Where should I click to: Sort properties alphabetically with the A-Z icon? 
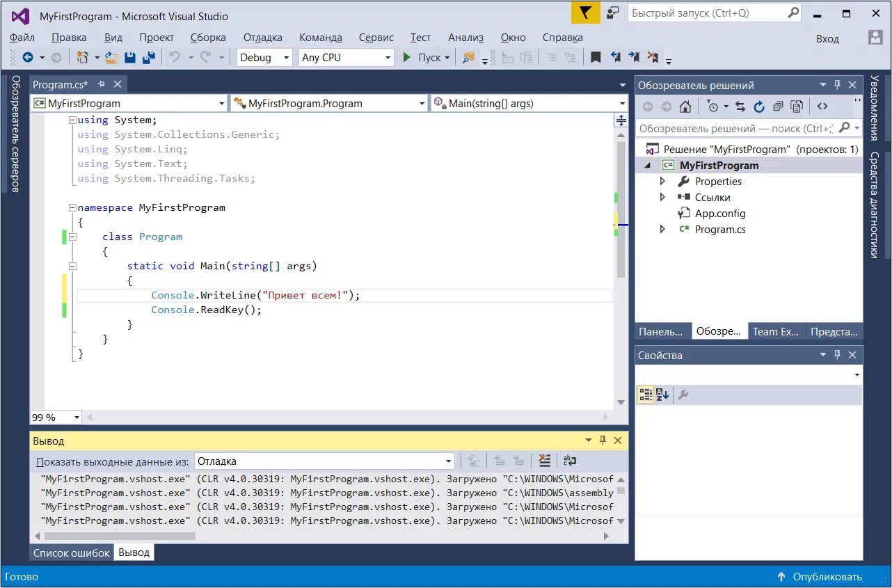(x=662, y=395)
